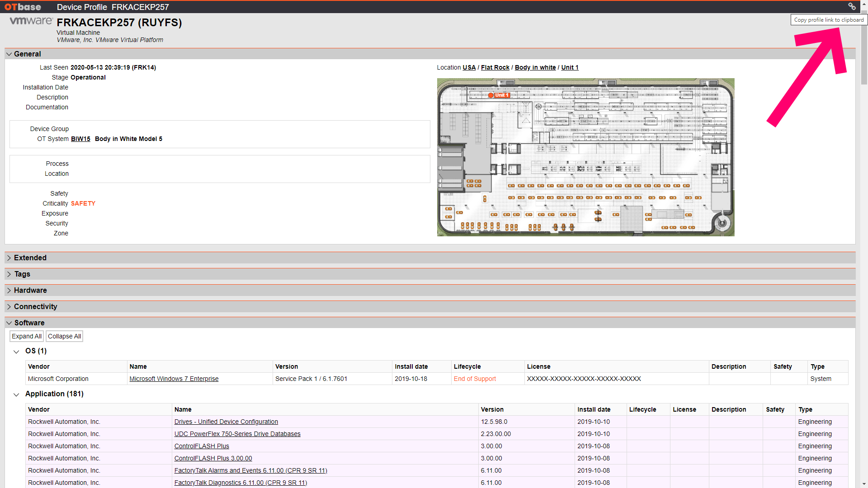Open the ControlFLASH Plus link
The width and height of the screenshot is (868, 488).
pyautogui.click(x=202, y=446)
